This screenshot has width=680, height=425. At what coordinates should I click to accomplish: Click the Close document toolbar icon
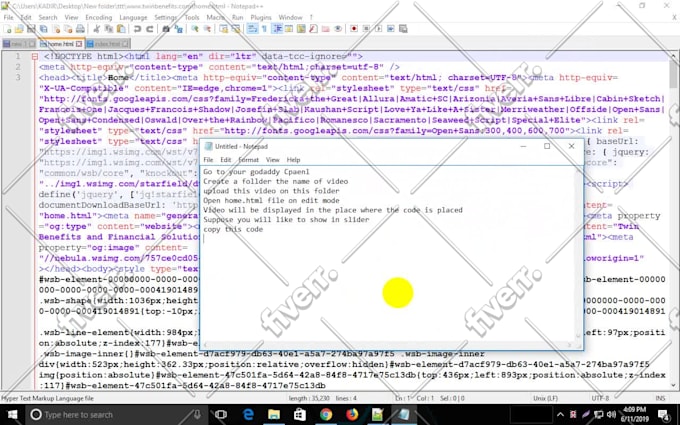click(x=56, y=29)
